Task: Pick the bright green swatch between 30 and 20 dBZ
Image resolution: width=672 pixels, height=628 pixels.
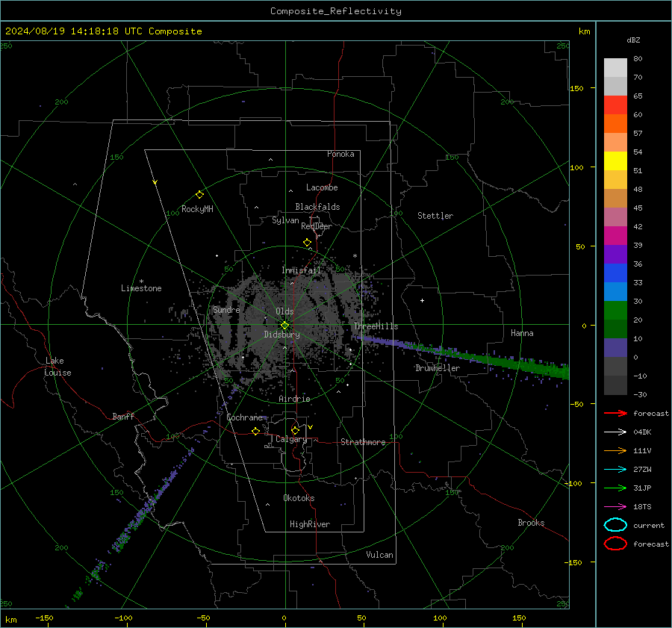Action: (x=615, y=311)
